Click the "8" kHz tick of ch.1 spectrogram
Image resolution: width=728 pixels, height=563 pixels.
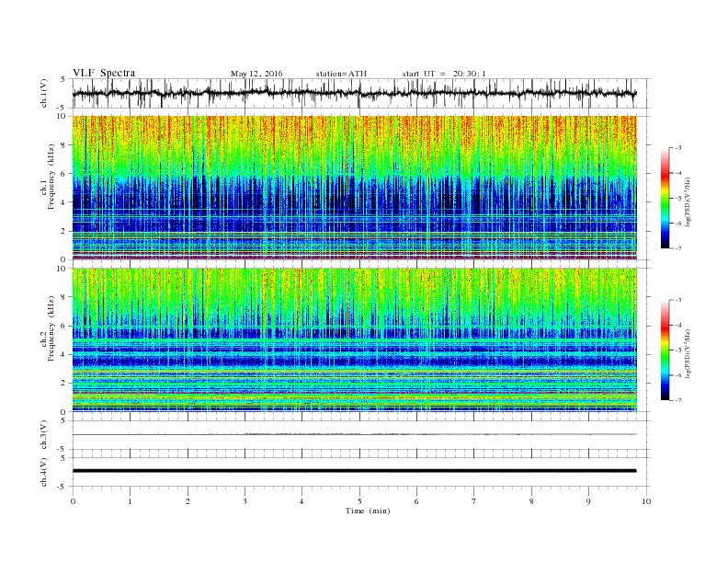coord(63,145)
